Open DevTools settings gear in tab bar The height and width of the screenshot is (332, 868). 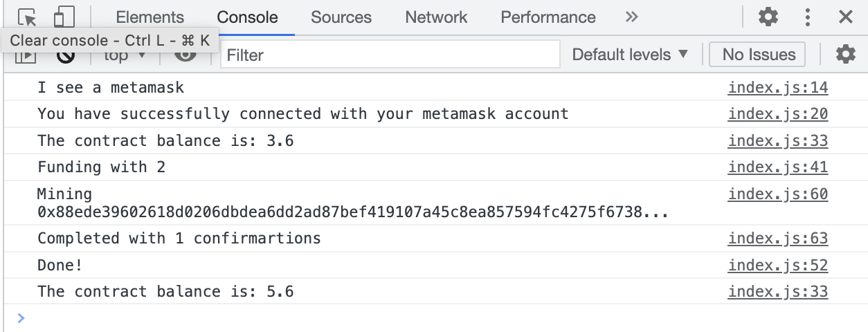768,17
